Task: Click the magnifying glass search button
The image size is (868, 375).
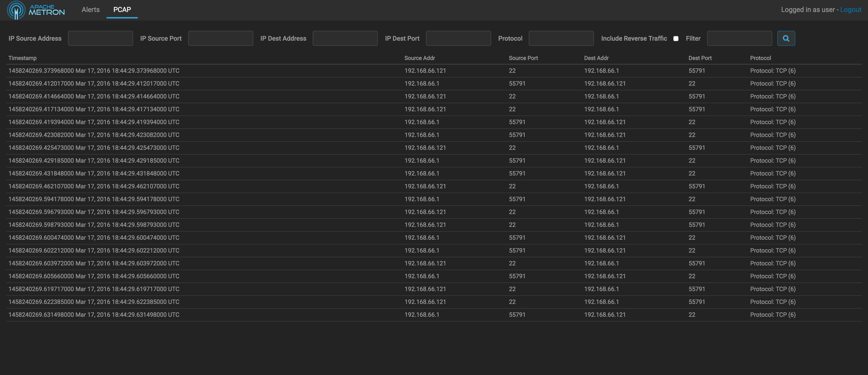Action: coord(786,39)
